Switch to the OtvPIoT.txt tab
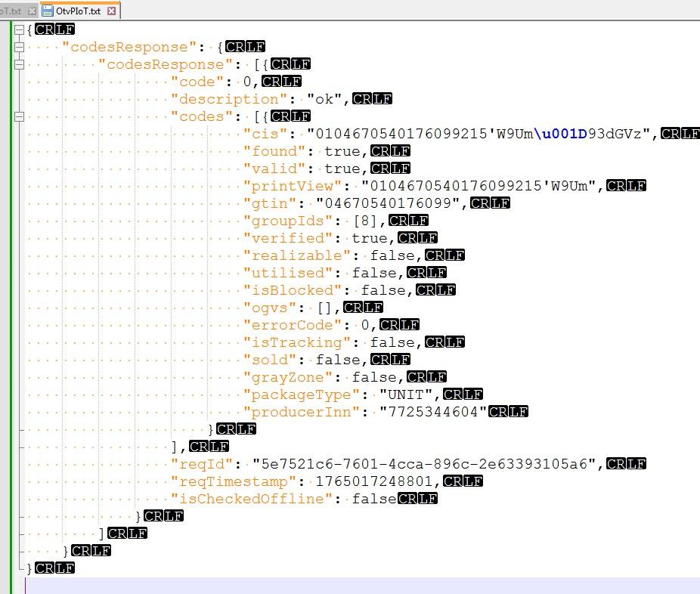700x594 pixels. point(77,11)
